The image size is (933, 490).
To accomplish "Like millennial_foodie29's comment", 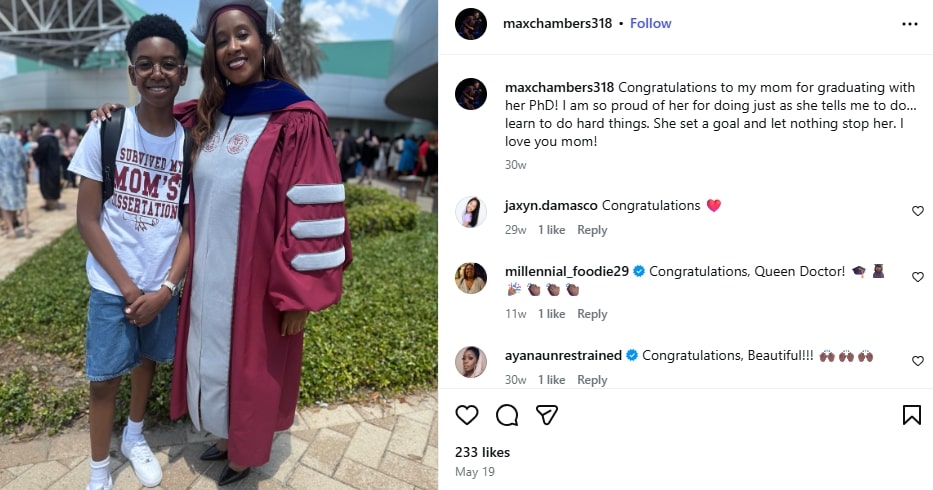I will coord(918,277).
